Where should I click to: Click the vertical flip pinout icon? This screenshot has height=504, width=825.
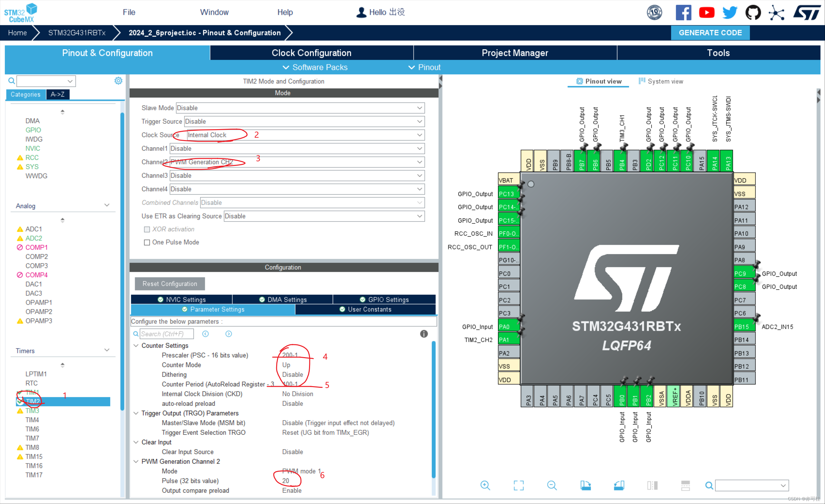click(652, 485)
